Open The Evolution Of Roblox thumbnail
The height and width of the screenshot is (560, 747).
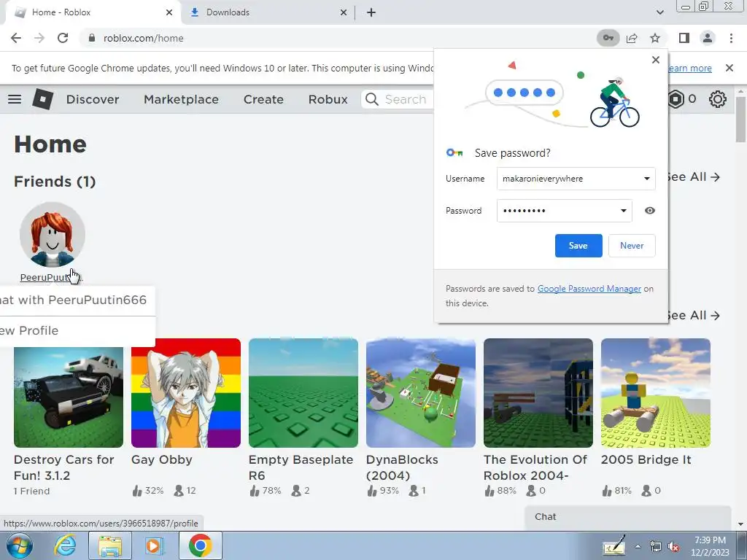[x=538, y=393]
